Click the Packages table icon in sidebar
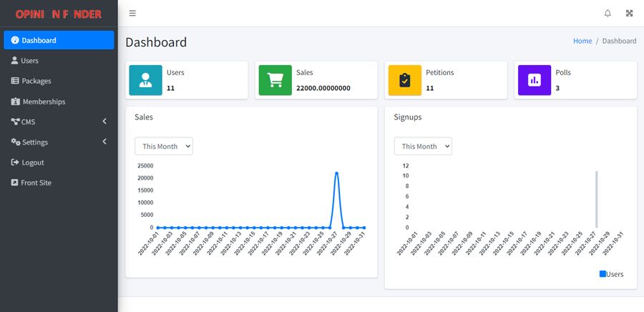644x312 pixels. tap(15, 81)
